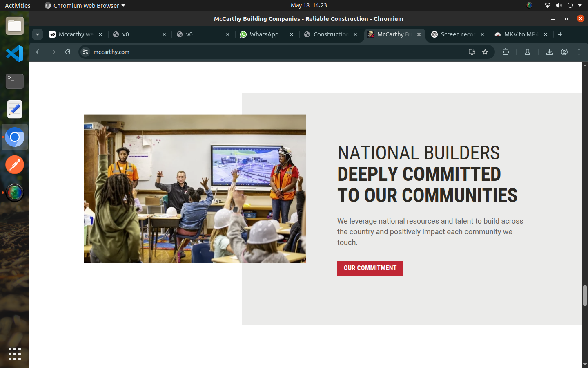Open Terminal from the dock
The image size is (588, 368).
(x=15, y=81)
